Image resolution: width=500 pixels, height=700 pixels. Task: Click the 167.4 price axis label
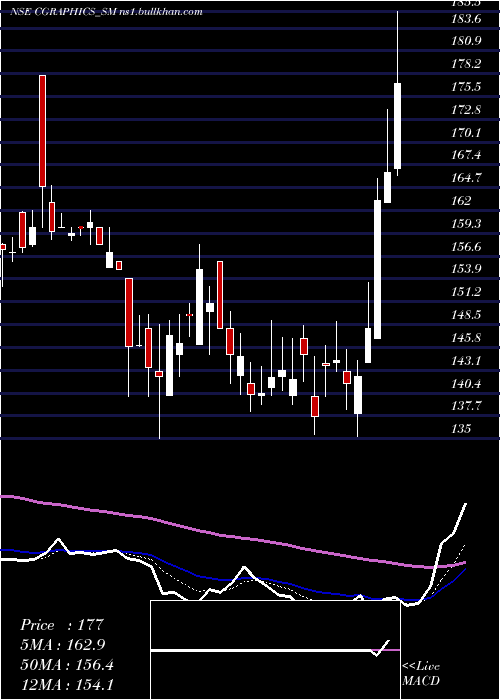click(x=466, y=156)
